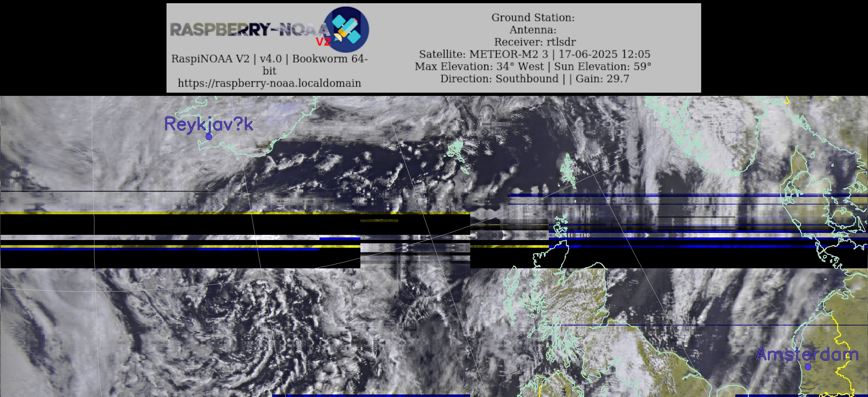Click the RaspiNOAA V2 | v4.0 | Bookworm version text
868x397 pixels.
pos(269,65)
